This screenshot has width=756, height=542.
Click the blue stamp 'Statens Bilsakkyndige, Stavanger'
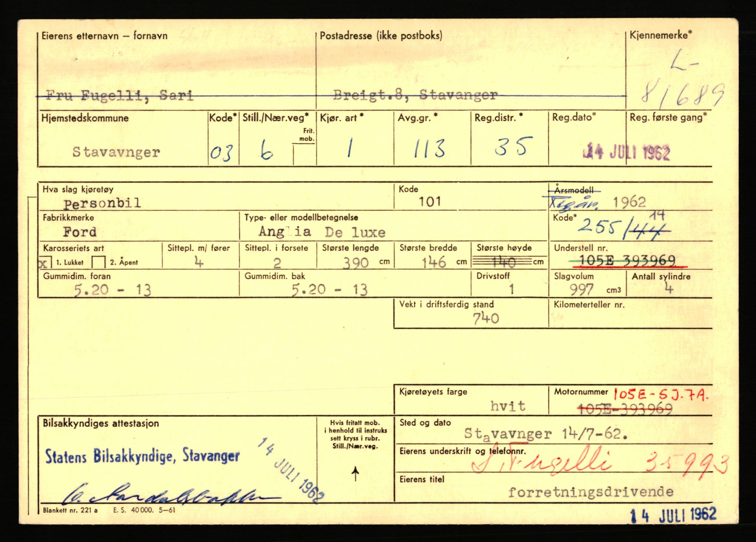[142, 456]
